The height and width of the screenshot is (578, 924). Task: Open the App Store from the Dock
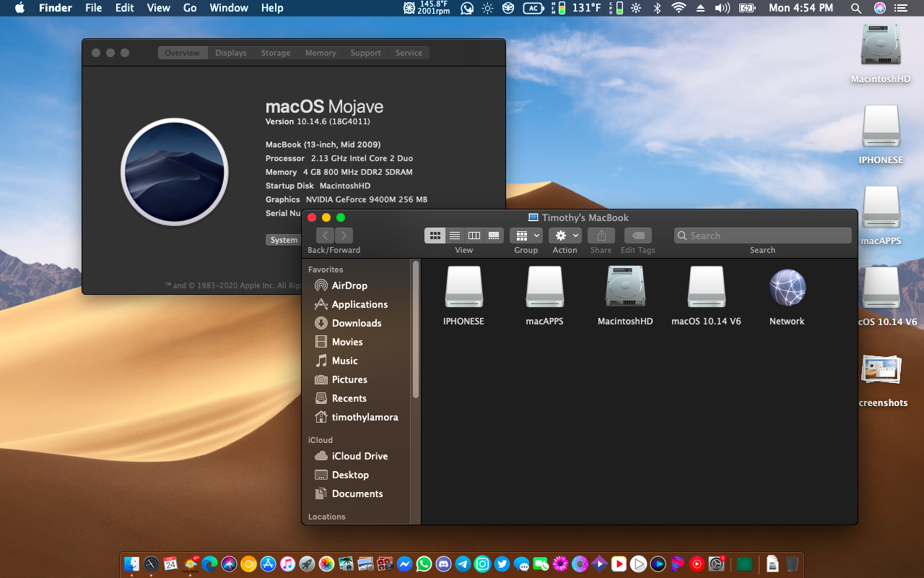point(268,564)
